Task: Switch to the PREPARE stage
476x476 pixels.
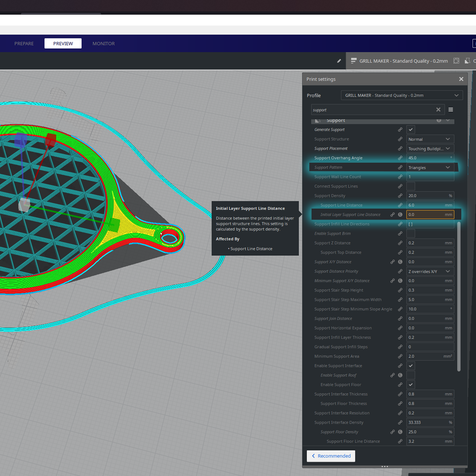Action: click(24, 43)
